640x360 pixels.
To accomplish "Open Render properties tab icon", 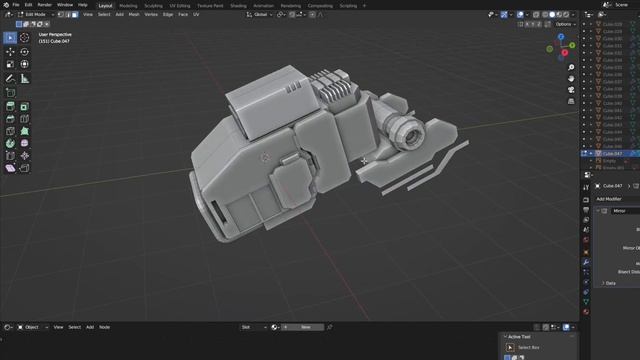I will pyautogui.click(x=586, y=200).
